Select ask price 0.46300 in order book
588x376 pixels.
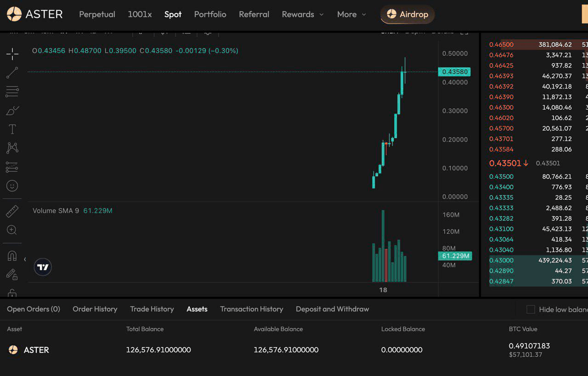click(501, 107)
